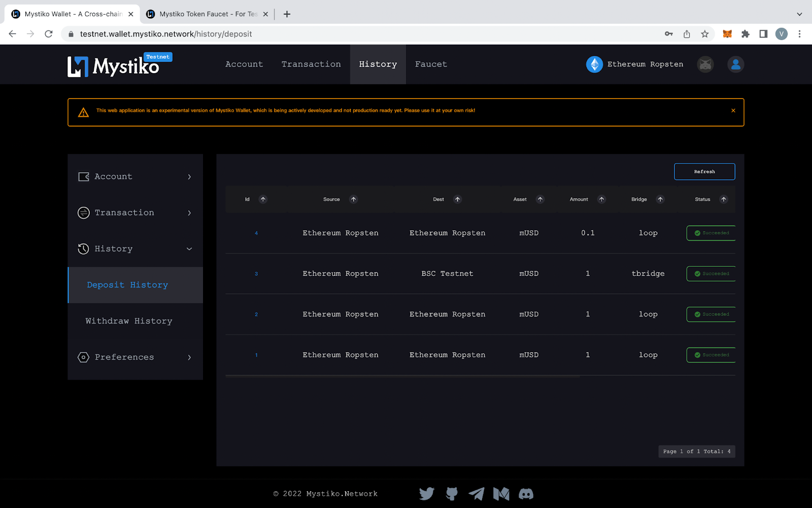The image size is (812, 508).
Task: Click the browser address bar URL
Action: [166, 34]
